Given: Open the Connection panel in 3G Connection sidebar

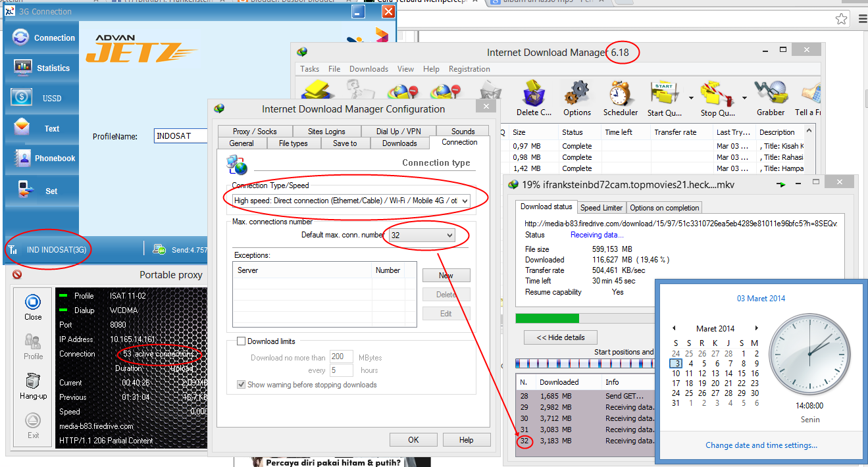Looking at the screenshot, I should [41, 37].
